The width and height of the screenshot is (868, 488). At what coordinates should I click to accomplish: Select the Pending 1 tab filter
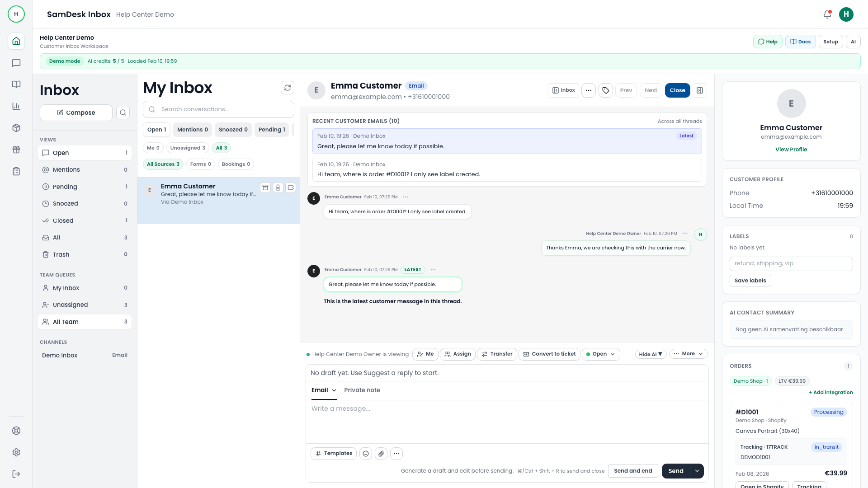pyautogui.click(x=271, y=130)
